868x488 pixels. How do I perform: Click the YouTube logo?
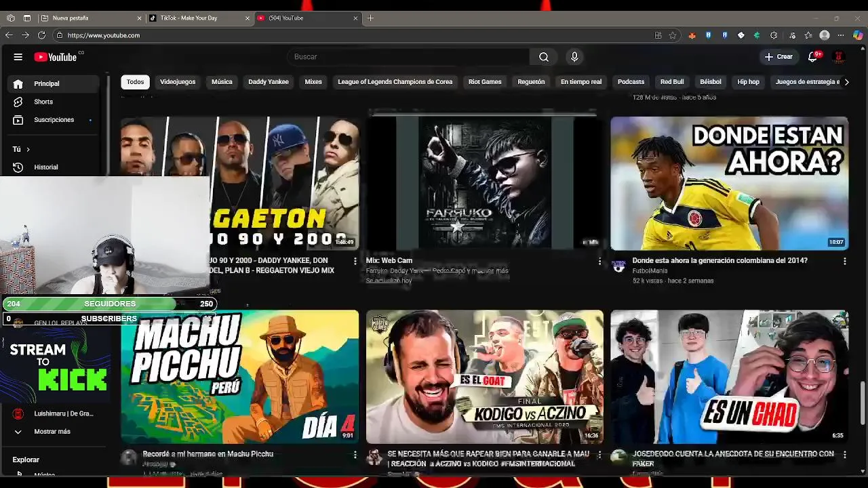pos(56,57)
